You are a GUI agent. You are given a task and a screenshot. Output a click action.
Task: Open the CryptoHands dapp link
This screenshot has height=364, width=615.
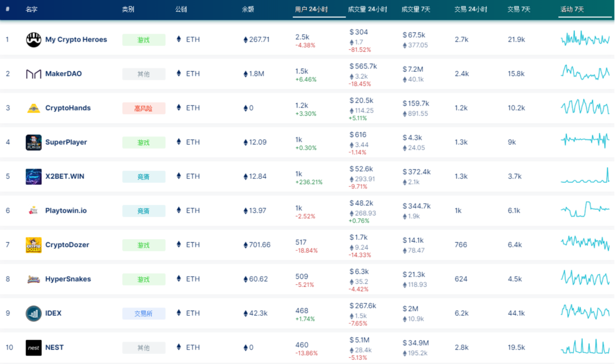[x=68, y=108]
